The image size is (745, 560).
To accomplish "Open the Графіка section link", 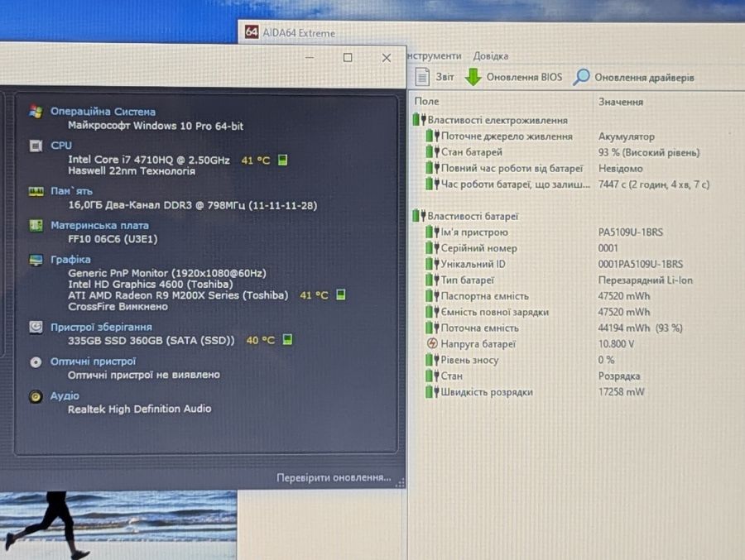I will [x=70, y=260].
